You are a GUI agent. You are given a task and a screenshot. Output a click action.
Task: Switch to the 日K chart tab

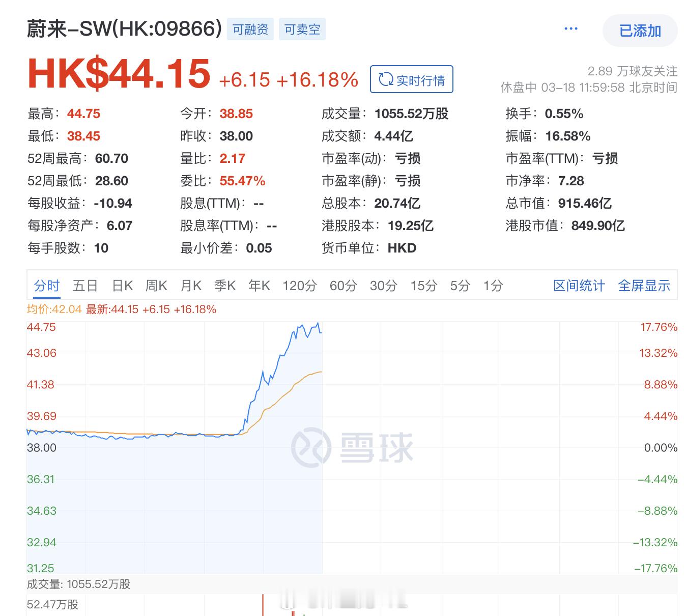tap(123, 286)
